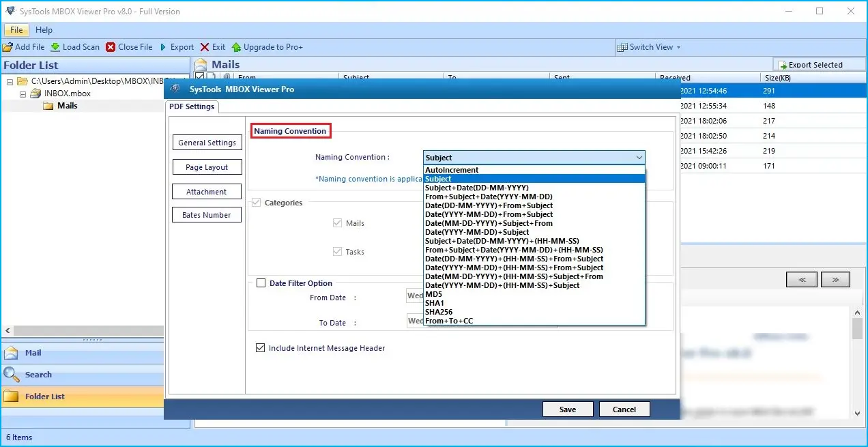
Task: Click the Export icon in the toolbar
Action: [x=164, y=46]
